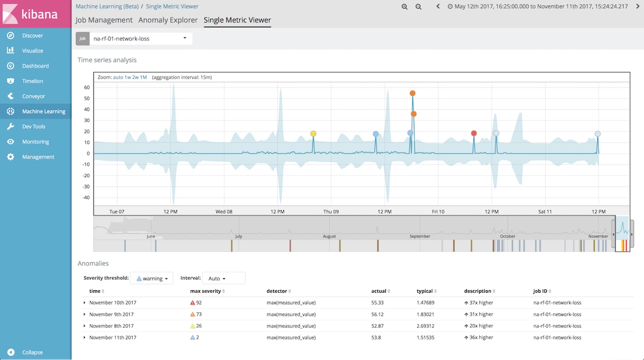Click the Monitoring sidebar label
Image resolution: width=644 pixels, height=360 pixels.
[35, 142]
